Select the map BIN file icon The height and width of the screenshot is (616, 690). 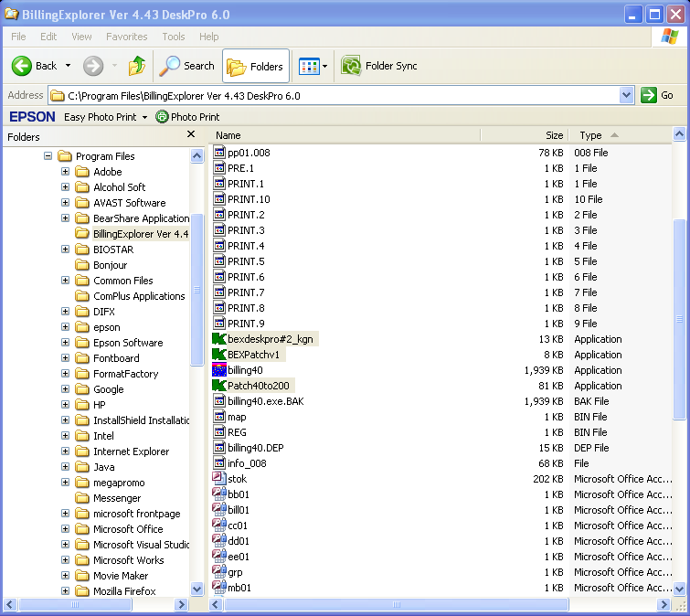point(219,417)
